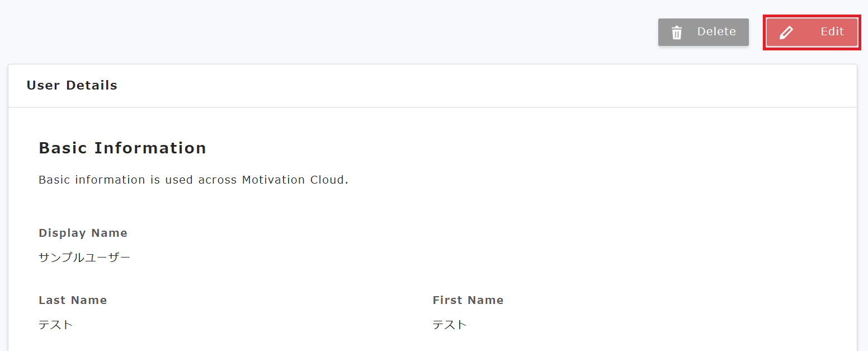Click blank card area right of "Basic Information" heading

point(503,148)
